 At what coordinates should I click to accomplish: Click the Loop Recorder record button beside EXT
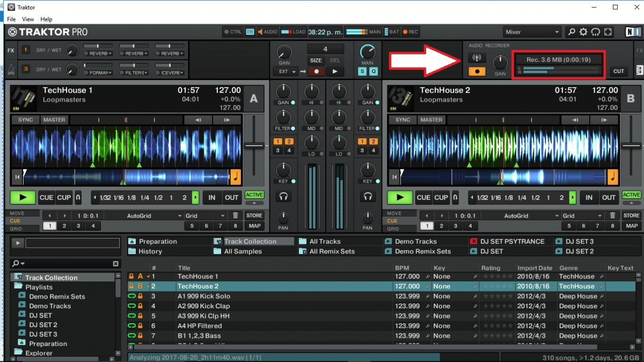click(x=317, y=71)
